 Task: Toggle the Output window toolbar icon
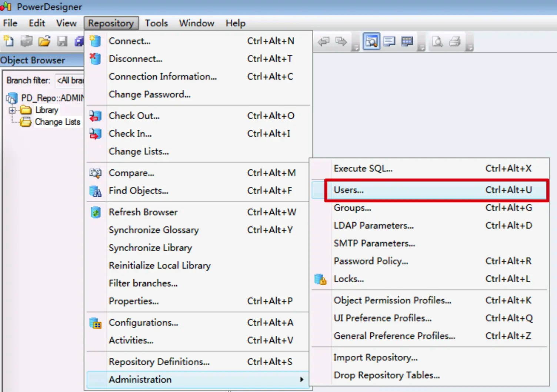pyautogui.click(x=389, y=41)
